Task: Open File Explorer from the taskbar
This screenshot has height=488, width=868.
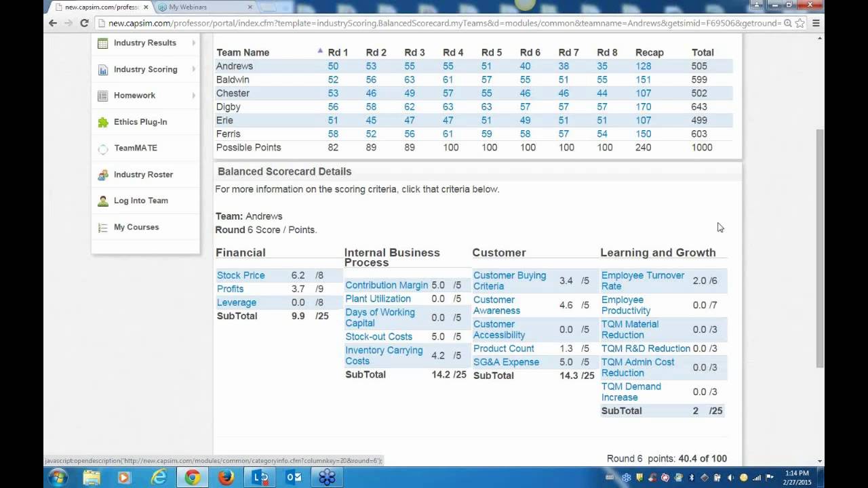Action: [92, 477]
